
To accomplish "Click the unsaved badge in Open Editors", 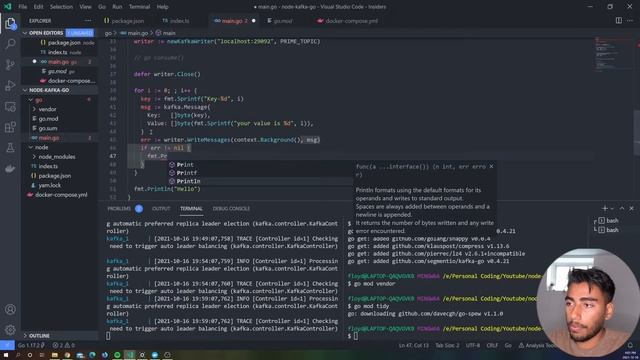I will 80,33.
